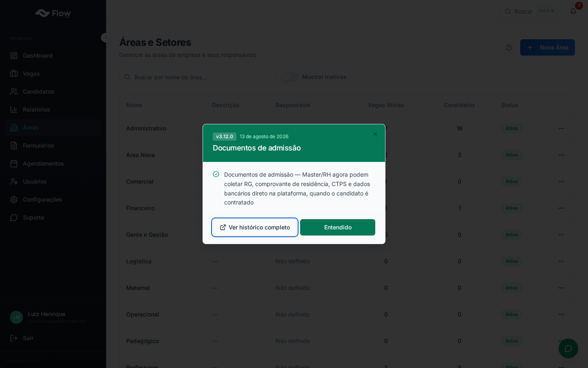Click the help question mark icon

click(509, 47)
